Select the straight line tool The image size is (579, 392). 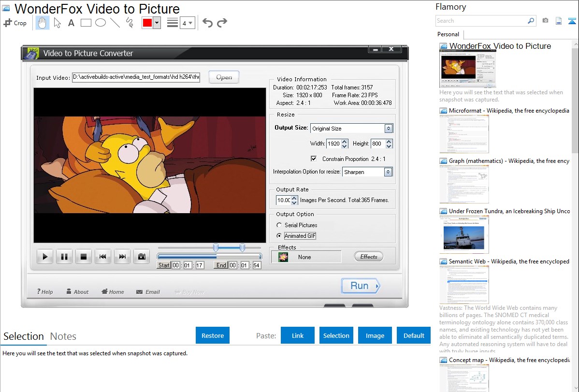(115, 23)
